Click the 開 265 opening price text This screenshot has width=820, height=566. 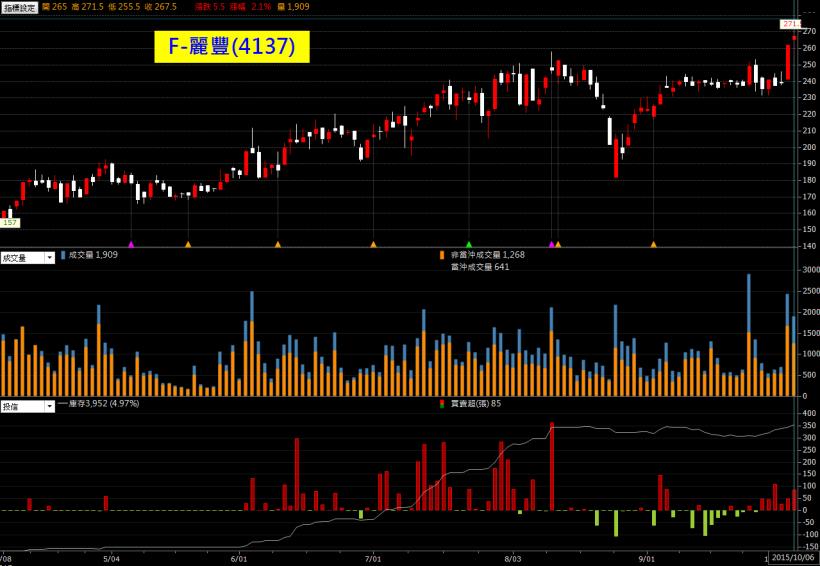coord(54,7)
